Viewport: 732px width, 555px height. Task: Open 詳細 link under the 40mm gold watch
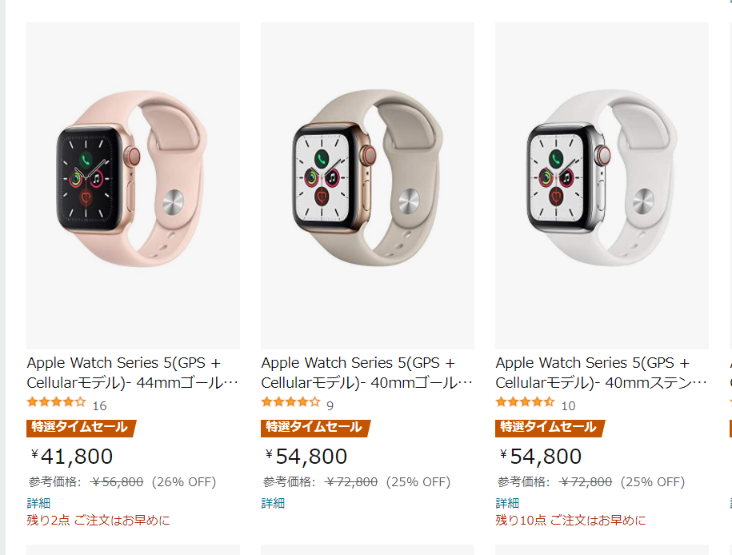(x=273, y=503)
